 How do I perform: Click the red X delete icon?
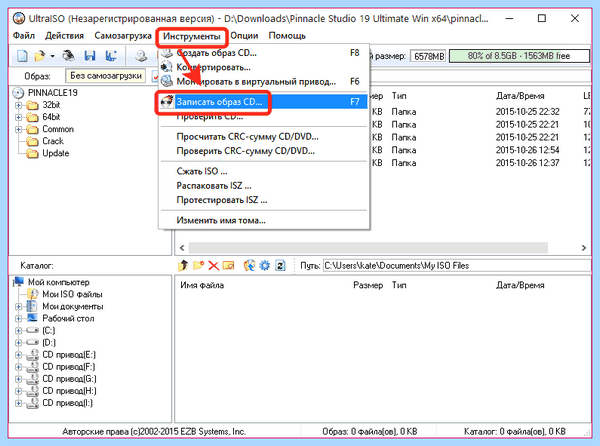pos(214,265)
